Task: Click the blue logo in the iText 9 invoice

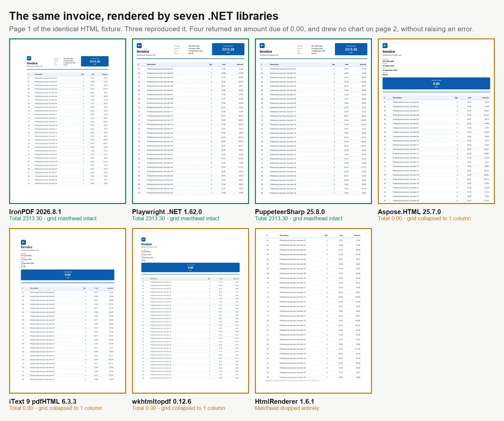Action: pyautogui.click(x=23, y=242)
